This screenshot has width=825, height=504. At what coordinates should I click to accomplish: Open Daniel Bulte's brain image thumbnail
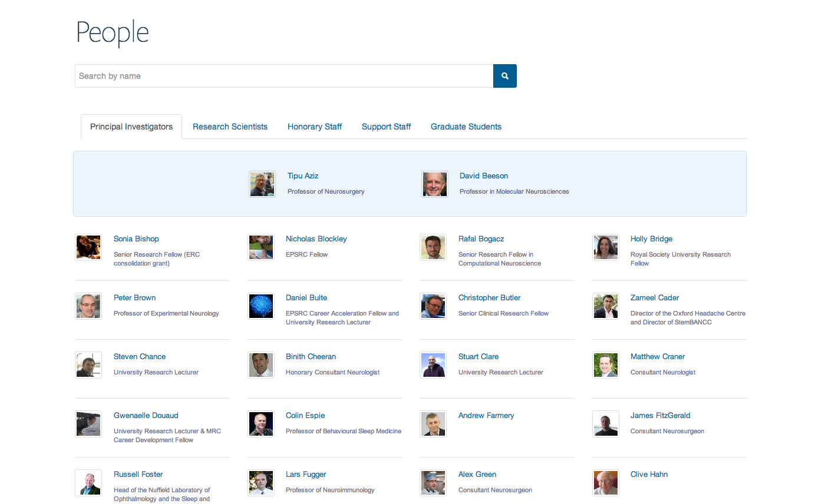click(261, 306)
